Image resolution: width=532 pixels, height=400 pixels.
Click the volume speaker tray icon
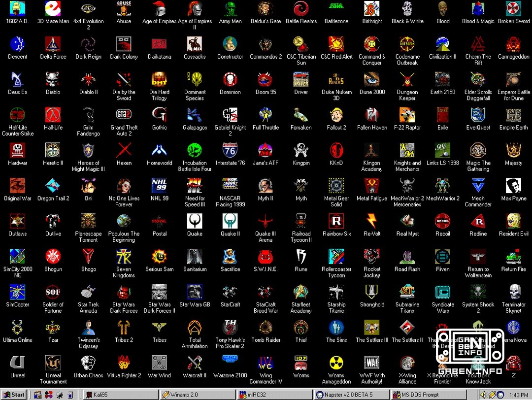click(483, 395)
